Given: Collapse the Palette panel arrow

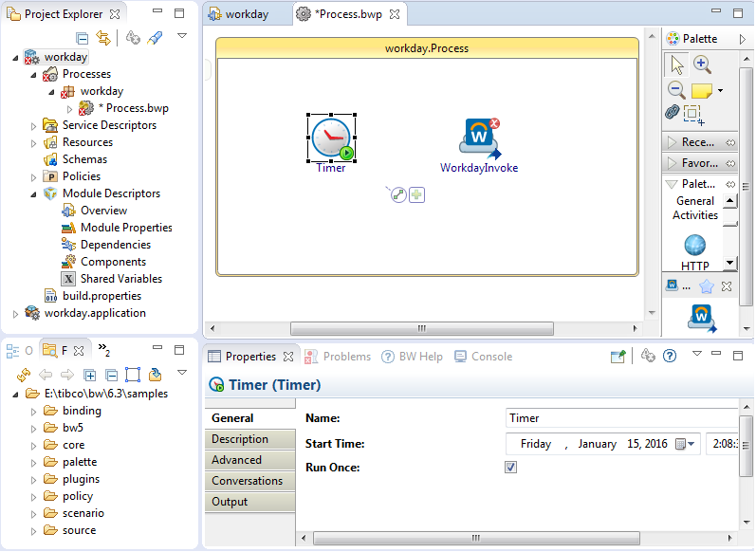Looking at the screenshot, I should pyautogui.click(x=743, y=39).
